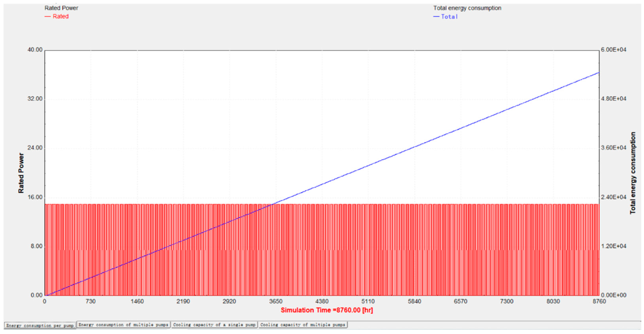Open Cooling capacity of a single pump tab

214,325
